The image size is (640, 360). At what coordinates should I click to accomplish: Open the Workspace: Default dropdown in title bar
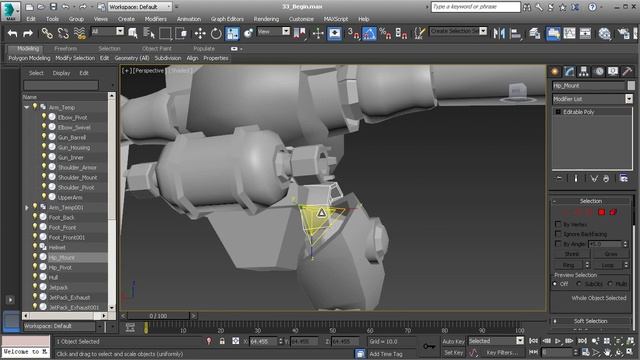pos(139,7)
